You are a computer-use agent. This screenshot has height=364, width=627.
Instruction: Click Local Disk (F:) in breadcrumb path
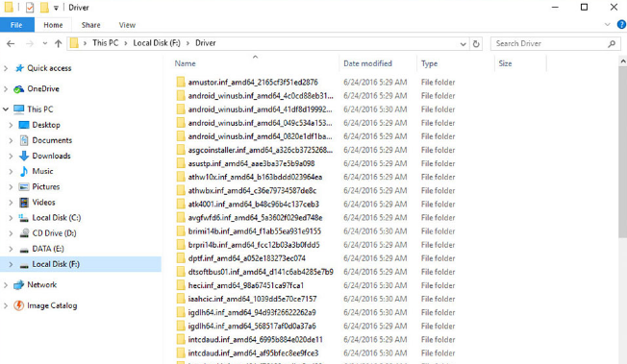[157, 43]
